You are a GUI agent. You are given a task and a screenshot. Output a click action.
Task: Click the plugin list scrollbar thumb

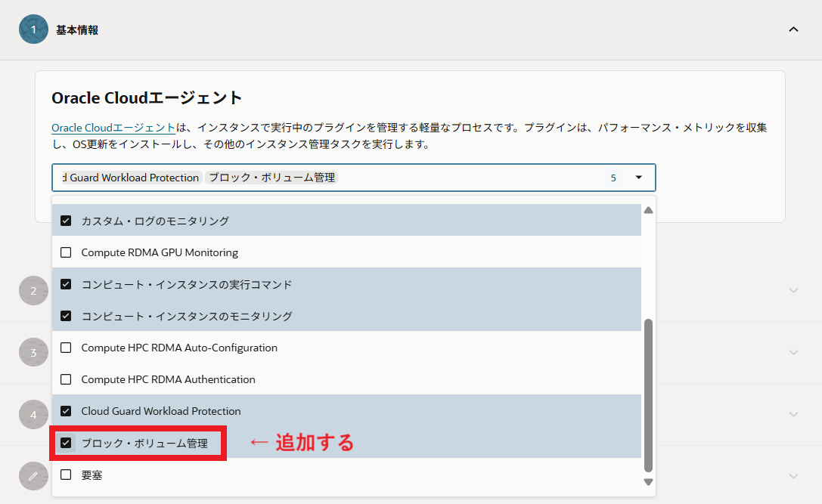coord(649,395)
